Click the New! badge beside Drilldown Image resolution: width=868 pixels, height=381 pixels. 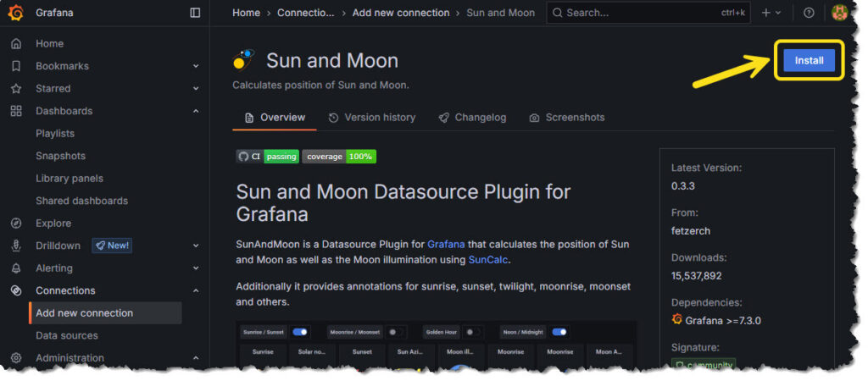coord(112,246)
